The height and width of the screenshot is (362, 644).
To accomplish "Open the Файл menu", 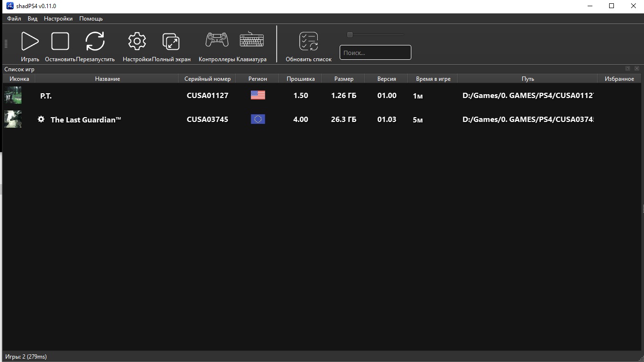I will pos(14,19).
